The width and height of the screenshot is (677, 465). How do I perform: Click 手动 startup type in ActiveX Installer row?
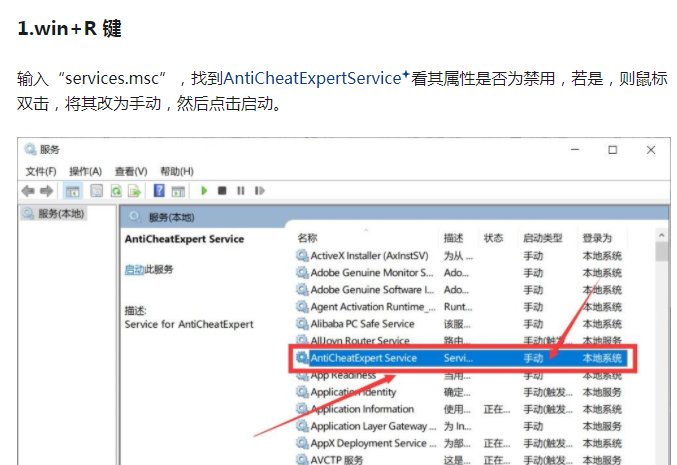(x=533, y=256)
